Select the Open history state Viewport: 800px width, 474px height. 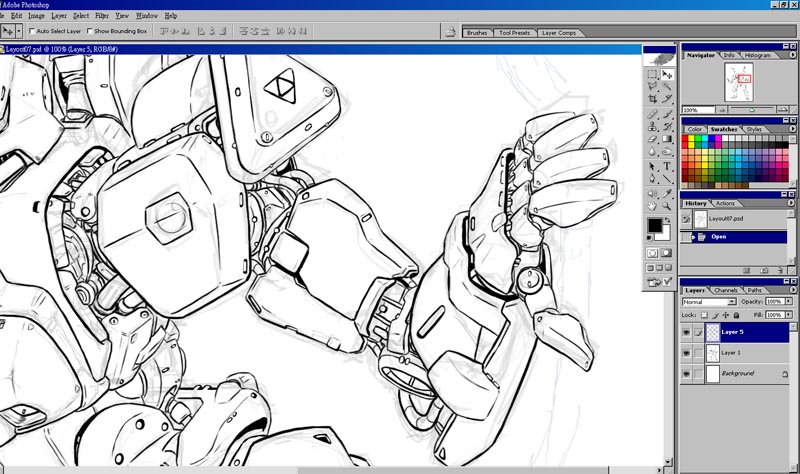(734, 237)
